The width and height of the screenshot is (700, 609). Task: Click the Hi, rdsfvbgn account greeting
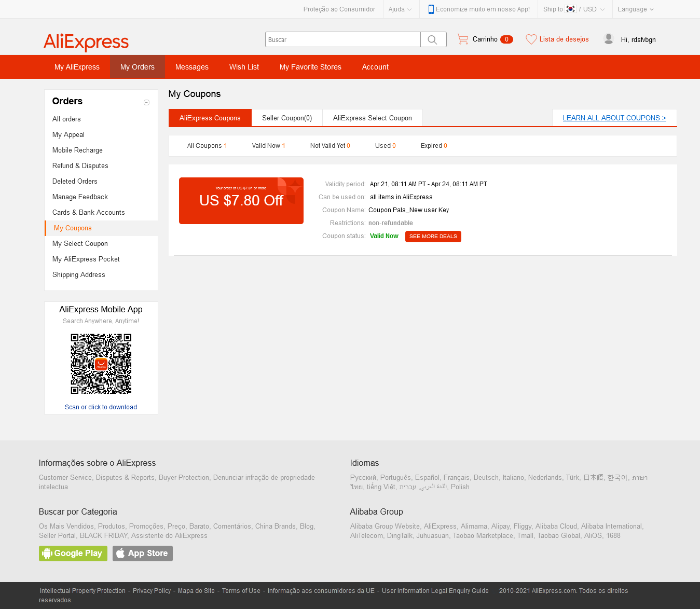638,39
